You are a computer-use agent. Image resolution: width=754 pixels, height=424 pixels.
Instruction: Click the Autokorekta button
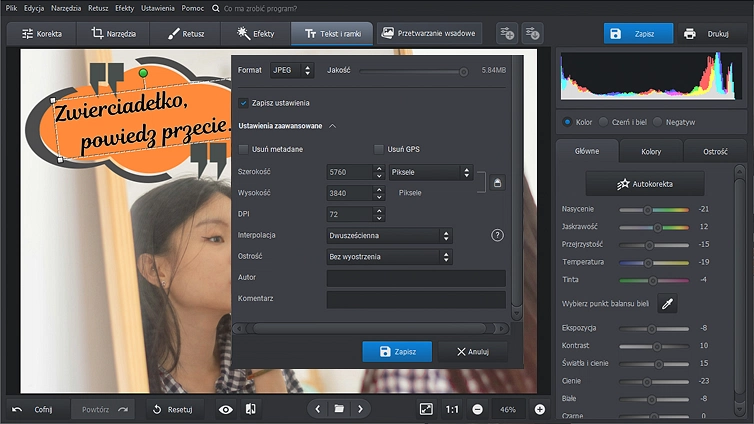pyautogui.click(x=645, y=185)
